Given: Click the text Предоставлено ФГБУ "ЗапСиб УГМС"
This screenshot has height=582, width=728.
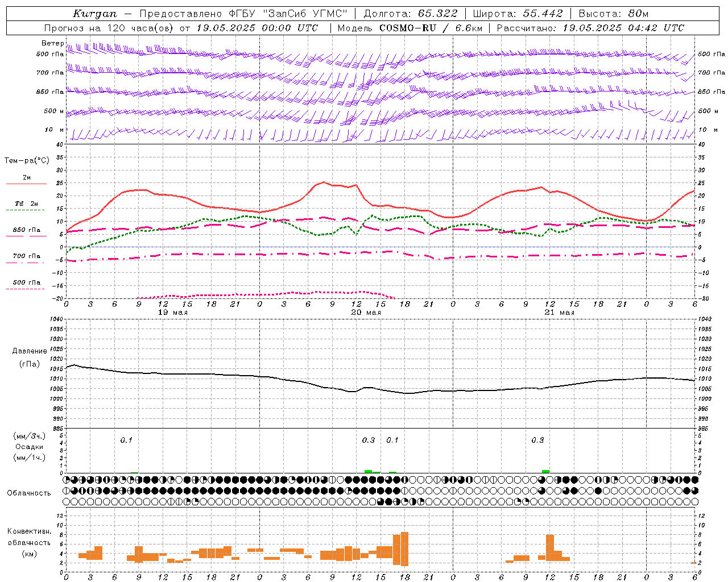Looking at the screenshot, I should pos(243,14).
